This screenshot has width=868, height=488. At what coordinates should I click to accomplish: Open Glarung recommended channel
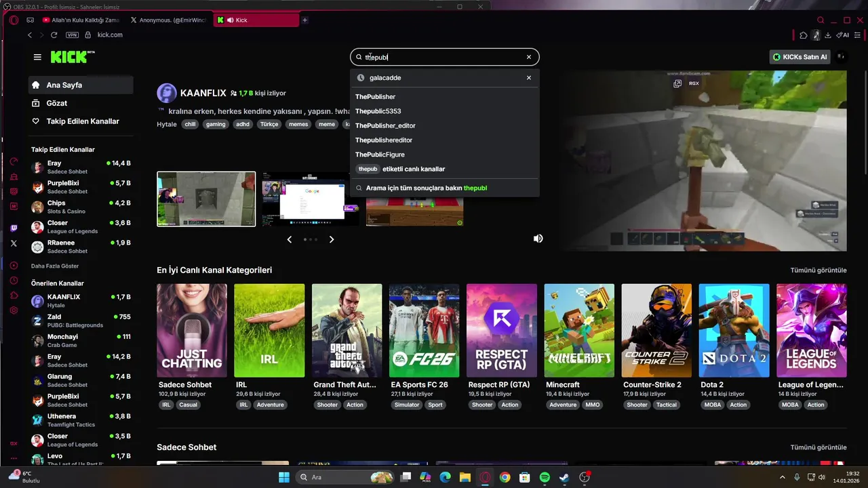81,380
